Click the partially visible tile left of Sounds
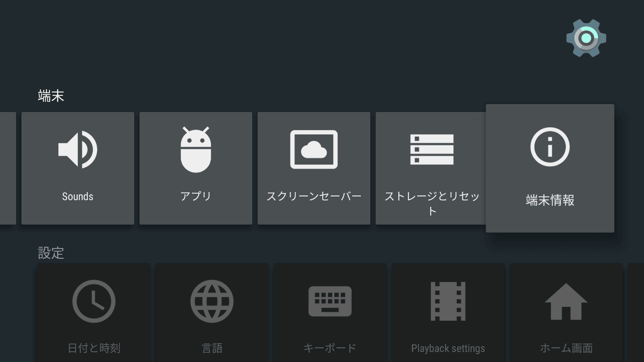 click(7, 168)
